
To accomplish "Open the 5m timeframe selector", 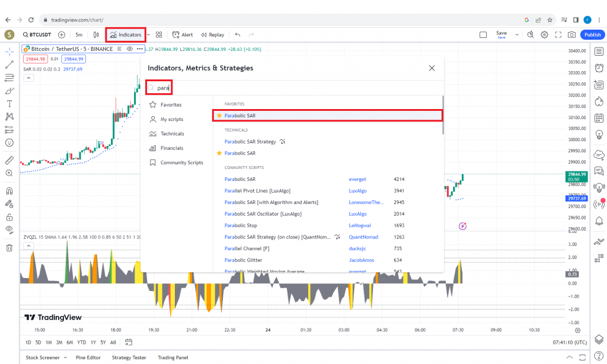I will coord(79,35).
